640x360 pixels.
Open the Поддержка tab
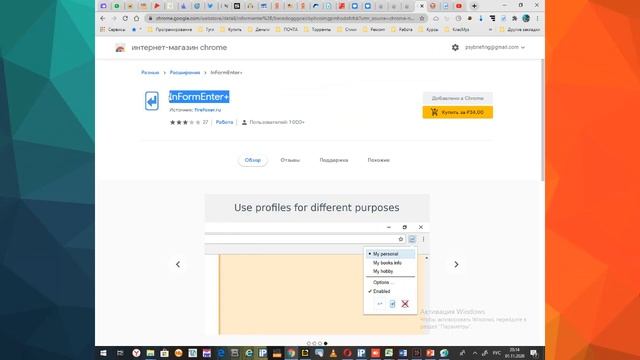(x=334, y=160)
